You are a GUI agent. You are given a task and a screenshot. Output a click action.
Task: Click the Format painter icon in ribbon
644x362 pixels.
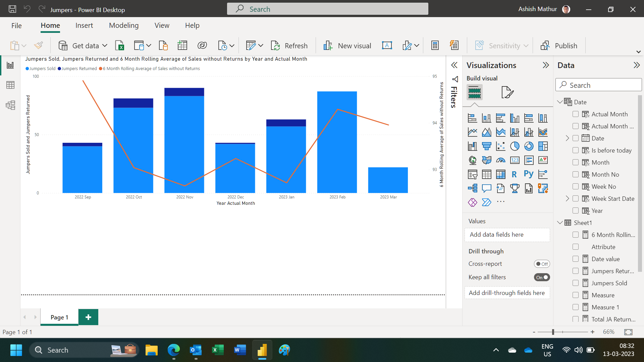pos(39,46)
